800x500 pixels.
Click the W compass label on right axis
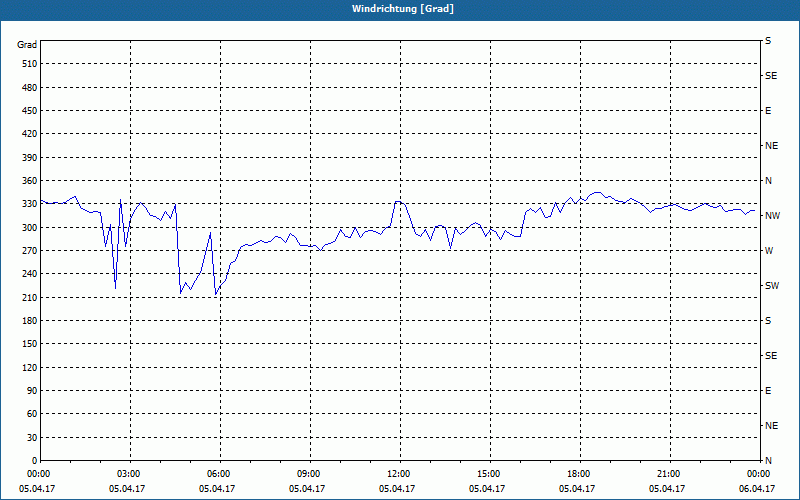769,251
